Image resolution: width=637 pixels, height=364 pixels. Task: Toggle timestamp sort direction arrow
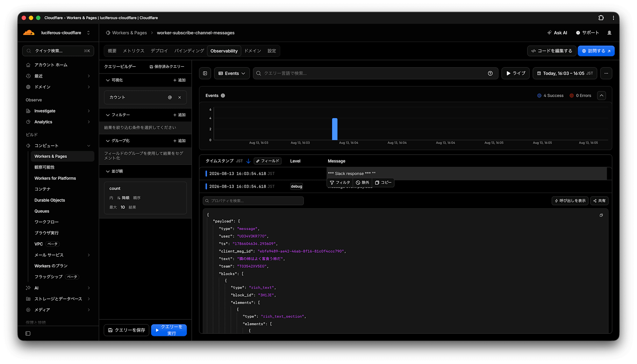pyautogui.click(x=248, y=161)
